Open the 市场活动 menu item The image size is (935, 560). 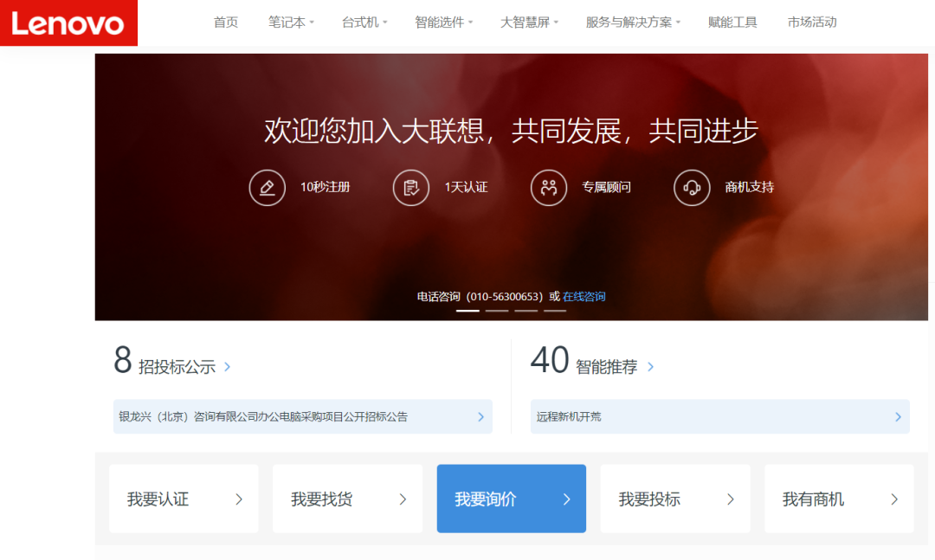(812, 22)
